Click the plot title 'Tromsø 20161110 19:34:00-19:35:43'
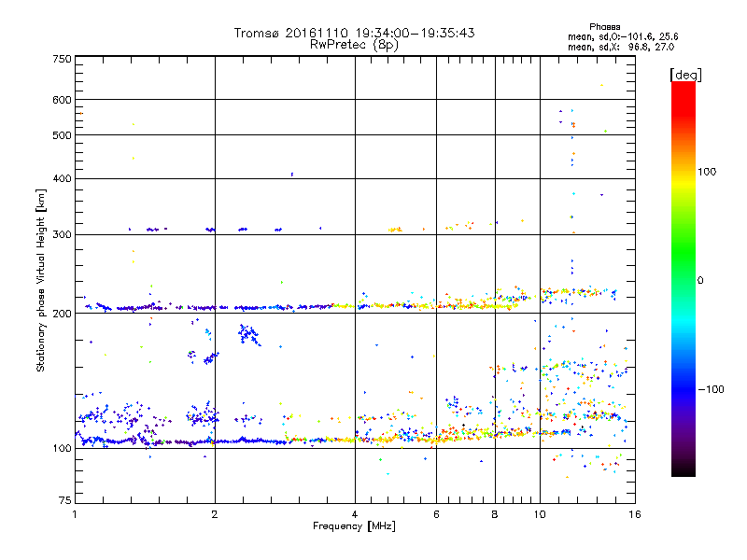 click(354, 33)
